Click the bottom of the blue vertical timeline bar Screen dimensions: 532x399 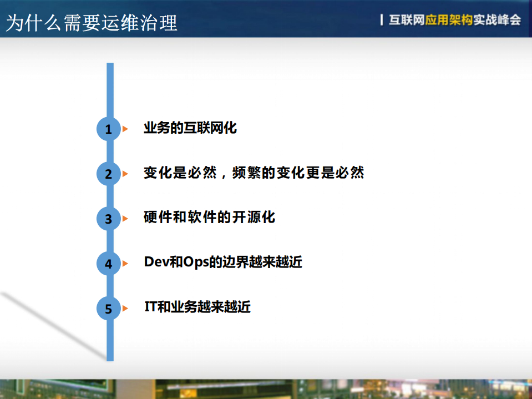110,355
